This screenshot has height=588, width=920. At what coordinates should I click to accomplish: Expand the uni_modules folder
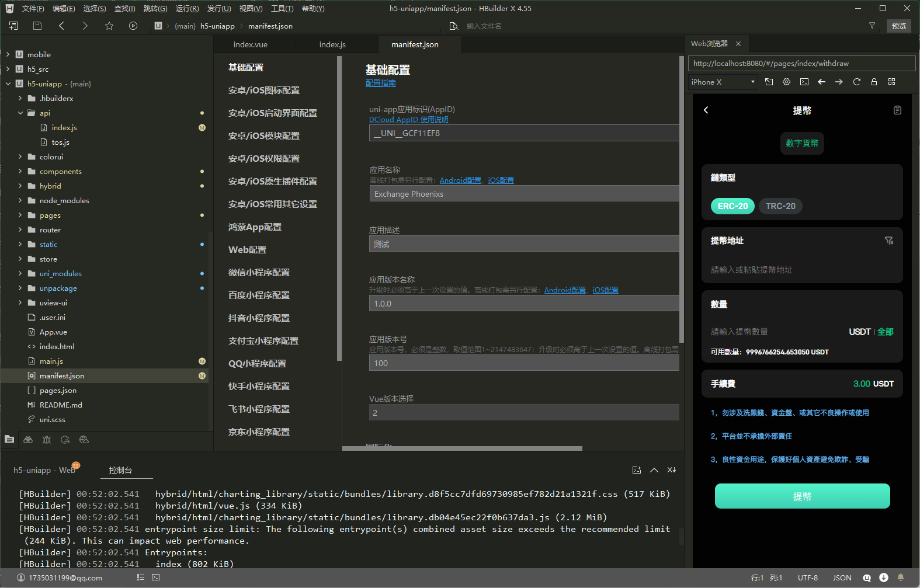[x=20, y=273]
